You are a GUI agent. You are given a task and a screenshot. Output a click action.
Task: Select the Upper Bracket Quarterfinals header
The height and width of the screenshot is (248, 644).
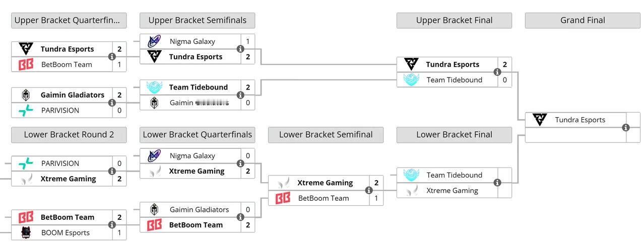[x=69, y=20]
